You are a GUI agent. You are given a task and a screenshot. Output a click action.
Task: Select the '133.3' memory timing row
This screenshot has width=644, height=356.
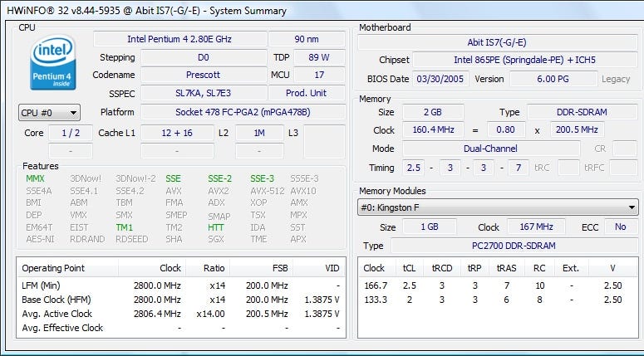pos(498,300)
